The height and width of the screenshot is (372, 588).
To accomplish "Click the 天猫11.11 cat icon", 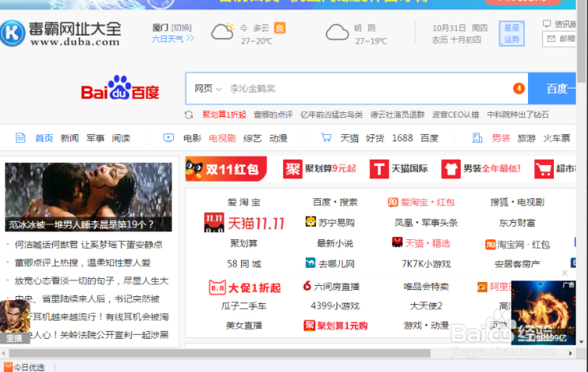I will click(x=213, y=223).
